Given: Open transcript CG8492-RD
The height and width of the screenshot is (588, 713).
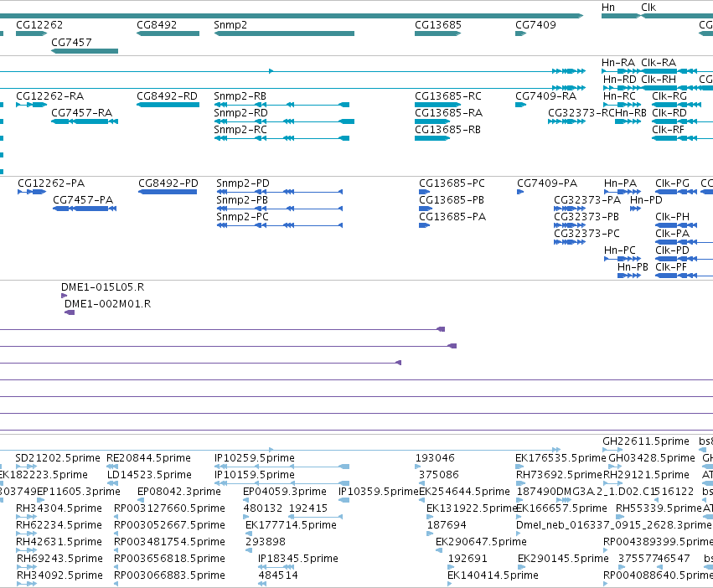Looking at the screenshot, I should click(x=167, y=96).
